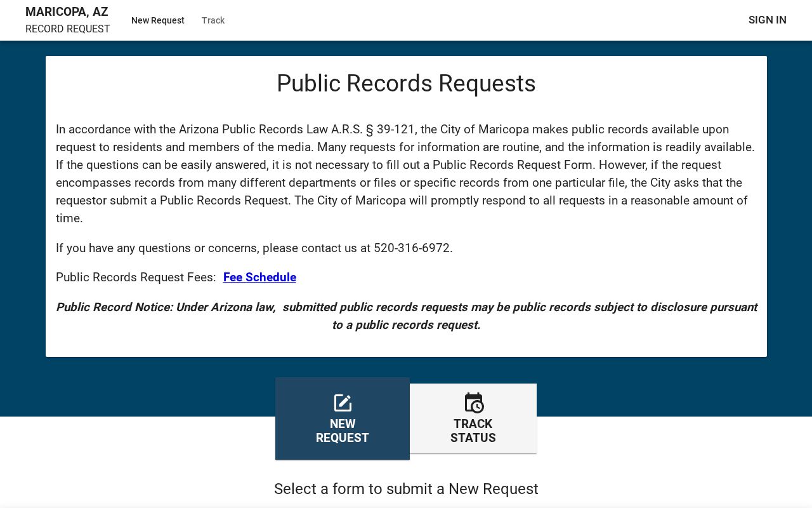The height and width of the screenshot is (508, 812).
Task: Click the Public Records Requests heading
Action: 406,84
